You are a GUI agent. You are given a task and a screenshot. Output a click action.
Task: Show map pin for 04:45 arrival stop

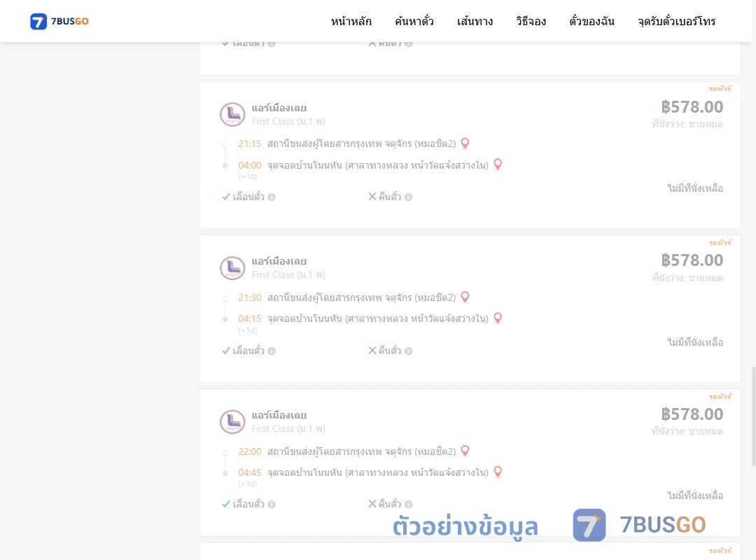coord(498,472)
